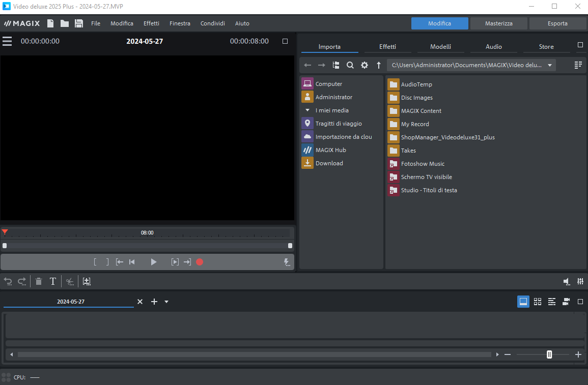Set range start marker bracket
This screenshot has width=588, height=385.
(x=95, y=262)
